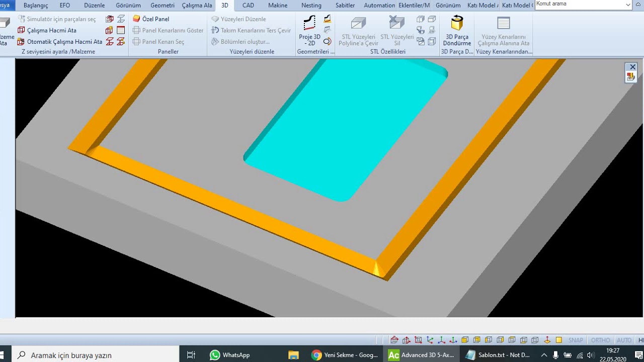
Task: Open the Komut arama dropdown arrow
Action: tap(628, 5)
